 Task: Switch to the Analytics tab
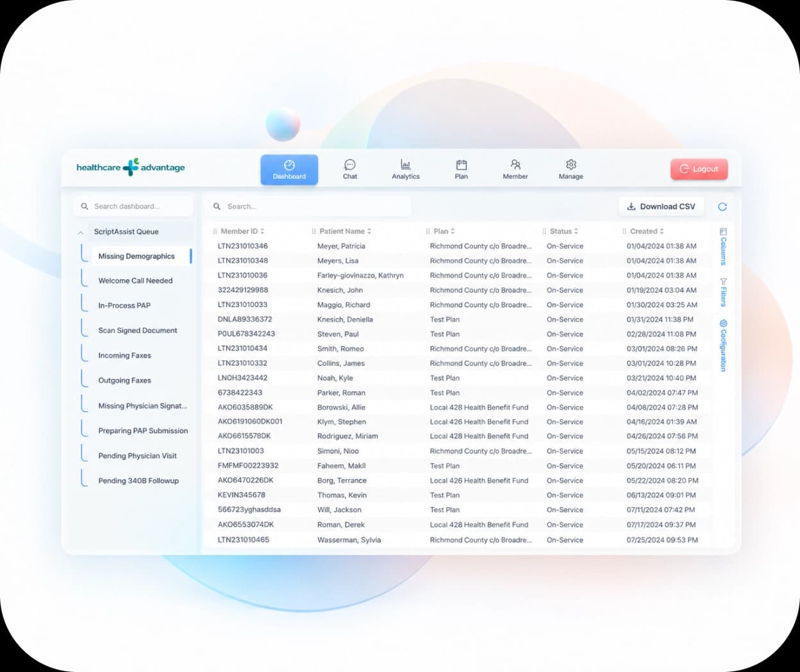[x=406, y=170]
